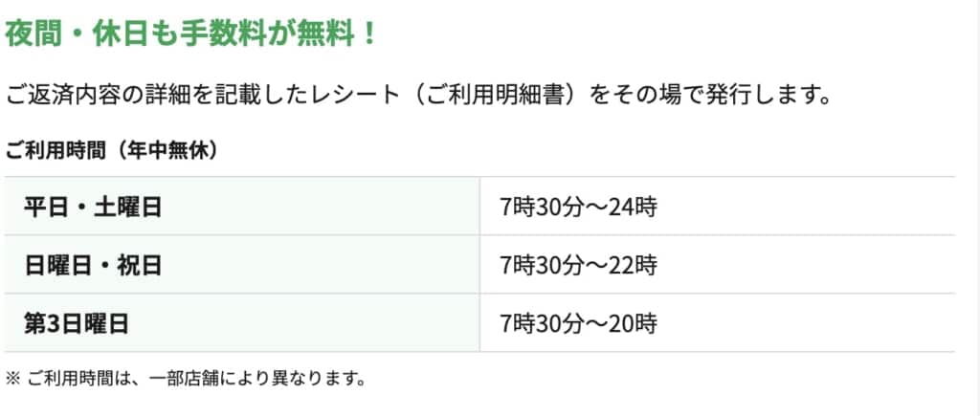Select the 第3日曜日 row header

(242, 323)
